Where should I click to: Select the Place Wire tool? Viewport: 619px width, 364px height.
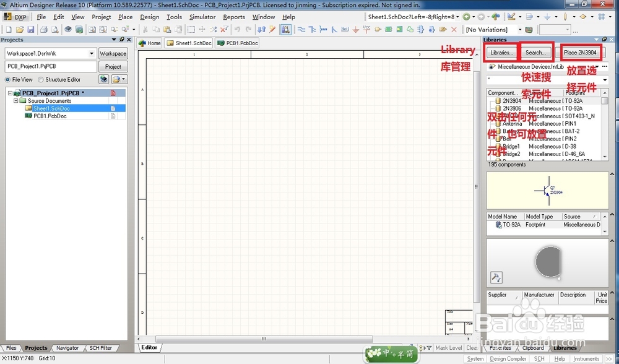point(301,30)
